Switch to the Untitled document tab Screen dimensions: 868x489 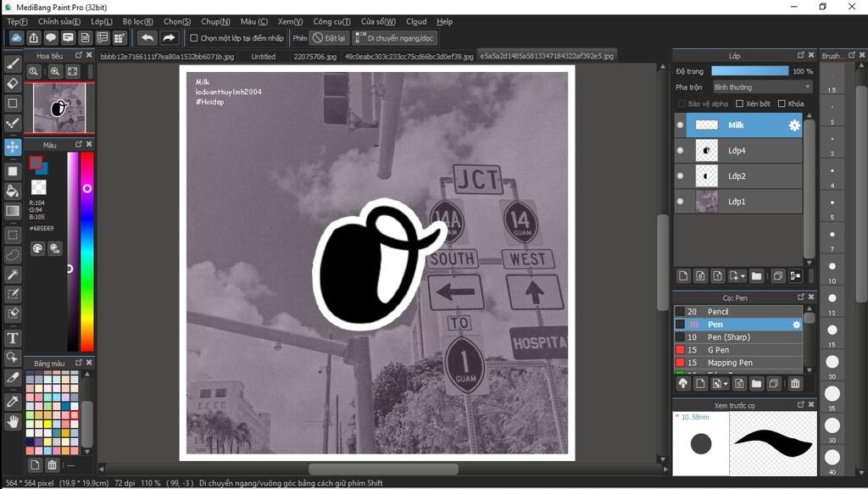coord(264,57)
